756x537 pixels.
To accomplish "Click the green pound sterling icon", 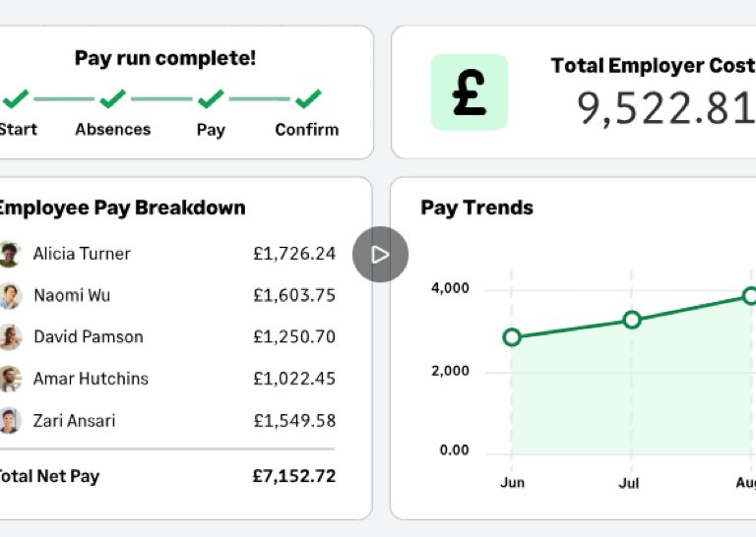I will pyautogui.click(x=470, y=92).
